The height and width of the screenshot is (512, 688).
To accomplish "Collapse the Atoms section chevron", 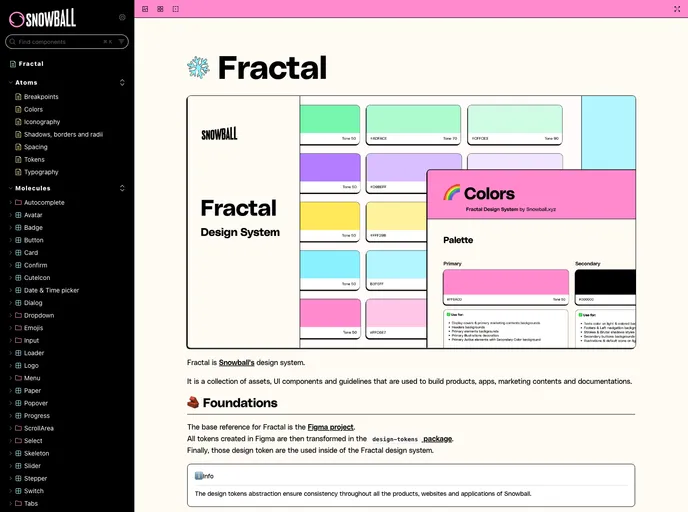I will tap(11, 82).
